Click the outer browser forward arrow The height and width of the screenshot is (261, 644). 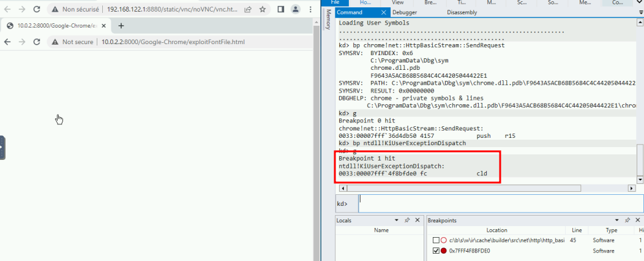tap(22, 9)
